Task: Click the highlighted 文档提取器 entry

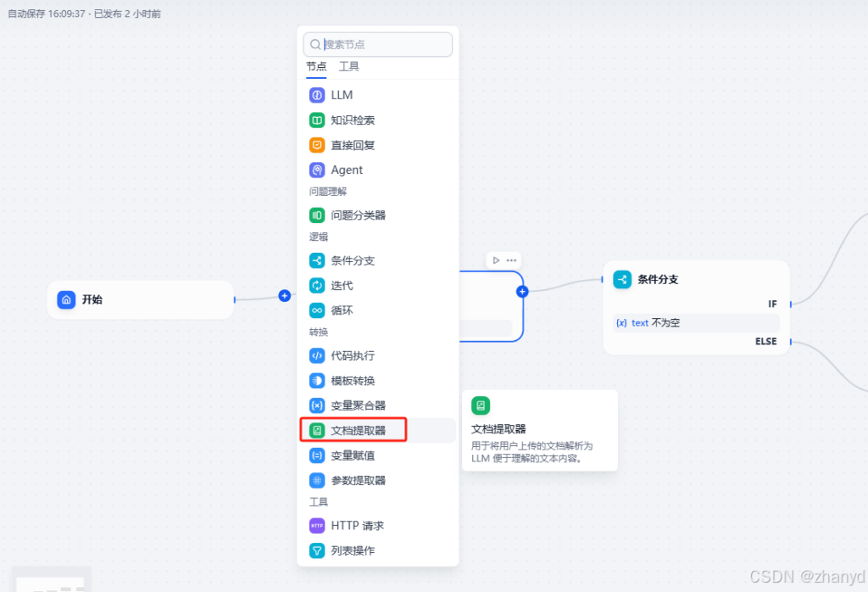Action: pyautogui.click(x=357, y=430)
